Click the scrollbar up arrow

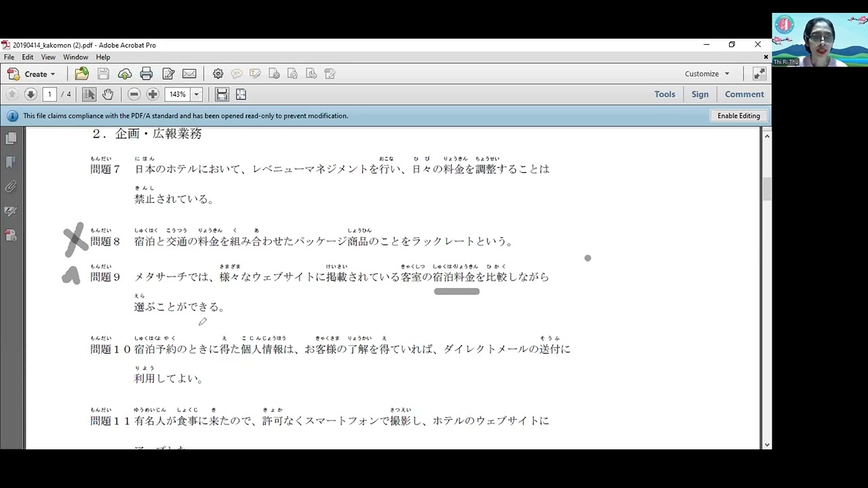coord(767,136)
